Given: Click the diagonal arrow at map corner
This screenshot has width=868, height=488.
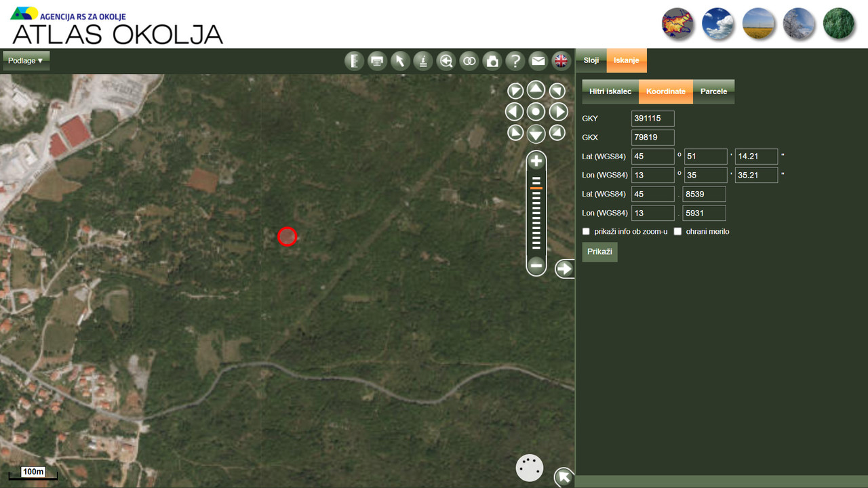Looking at the screenshot, I should (564, 477).
